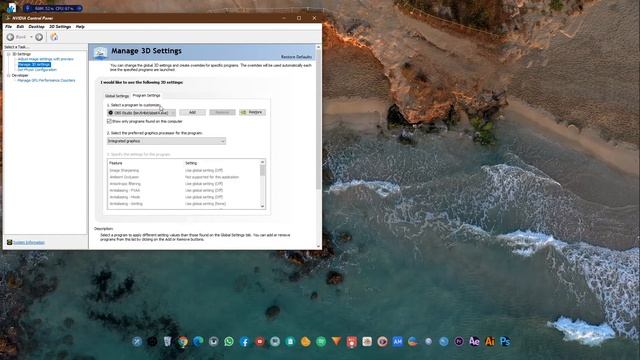The image size is (640, 360).
Task: Open the Integrated graphics processor dropdown
Action: [x=167, y=141]
